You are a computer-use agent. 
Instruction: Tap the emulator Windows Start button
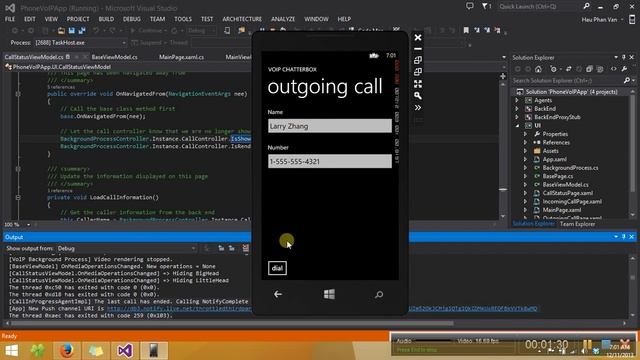[x=329, y=294]
